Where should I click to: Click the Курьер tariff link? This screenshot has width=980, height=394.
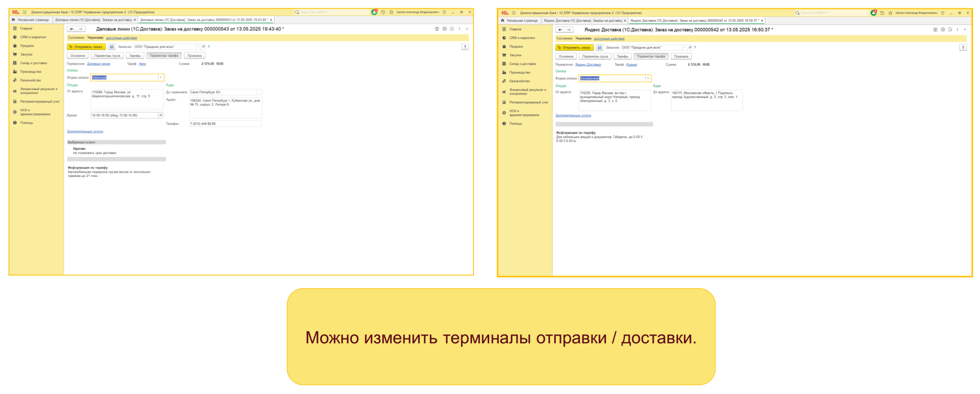click(x=631, y=65)
